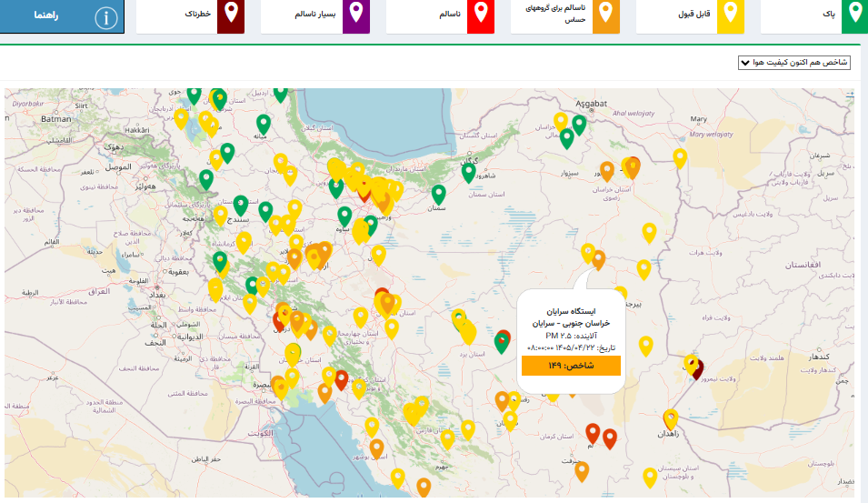Select the orange marker beside the جیرفت label
The image size is (868, 503).
pos(582,471)
